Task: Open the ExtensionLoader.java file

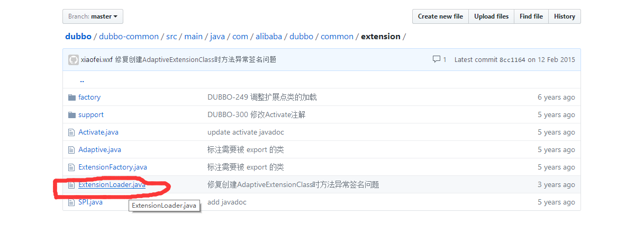Action: [112, 185]
